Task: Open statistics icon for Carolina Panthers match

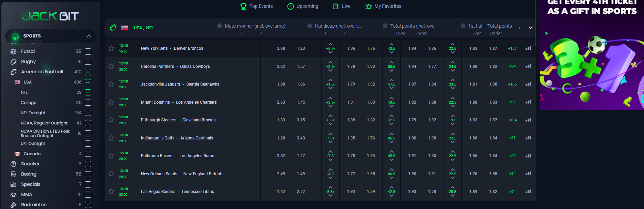Action: 528,66
